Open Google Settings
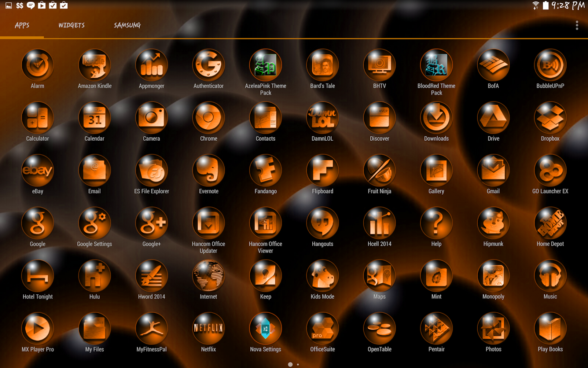Screen dimensions: 588x368 tap(95, 223)
